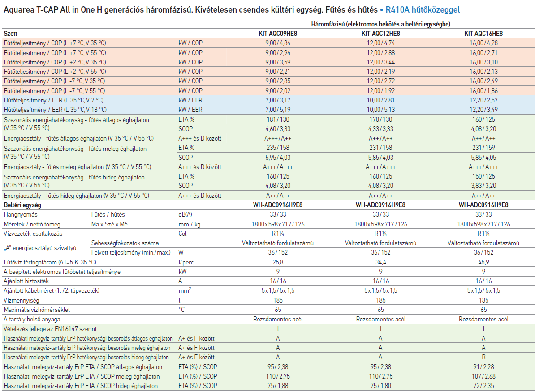Select the value 91/ 2,28
Image resolution: width=539 pixels, height=392 pixels.
tap(483, 367)
